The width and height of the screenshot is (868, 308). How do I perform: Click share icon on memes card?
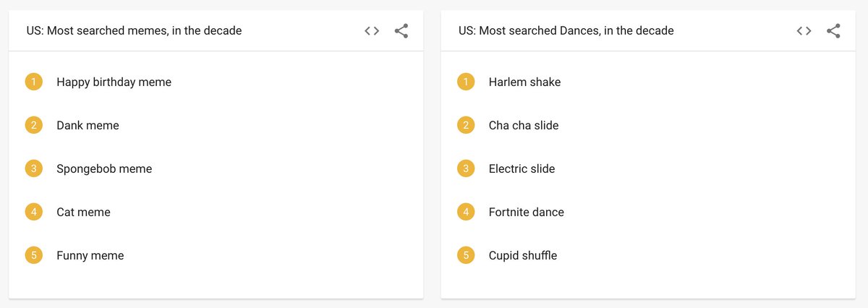coord(401,31)
